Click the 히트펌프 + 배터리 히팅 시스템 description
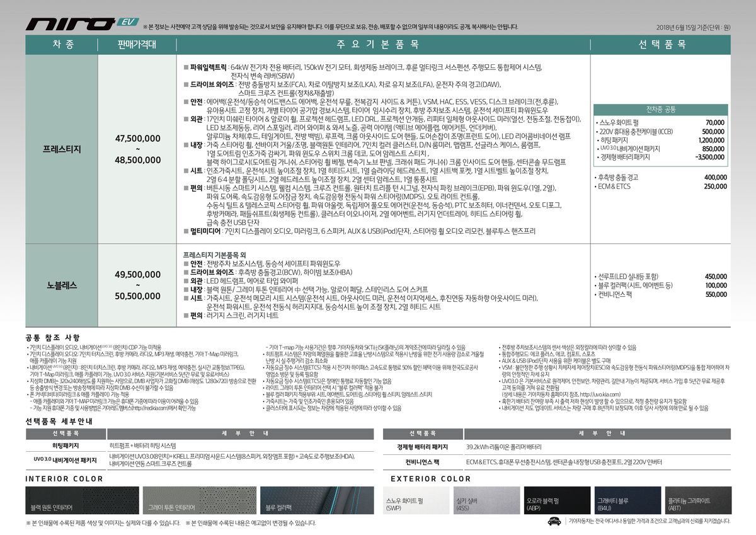The height and width of the screenshot is (535, 756). [142, 446]
